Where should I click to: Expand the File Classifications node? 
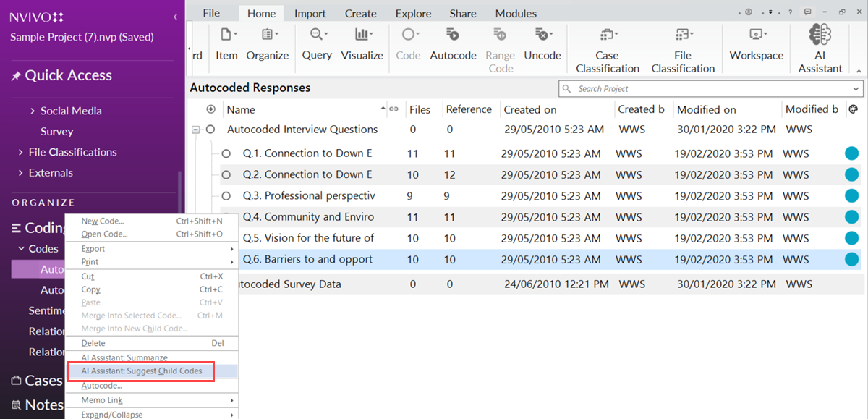point(21,152)
